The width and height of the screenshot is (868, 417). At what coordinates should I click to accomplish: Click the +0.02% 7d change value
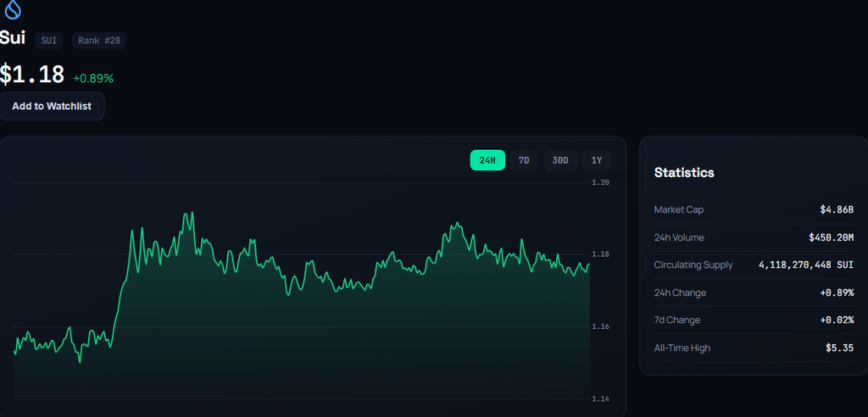(837, 320)
